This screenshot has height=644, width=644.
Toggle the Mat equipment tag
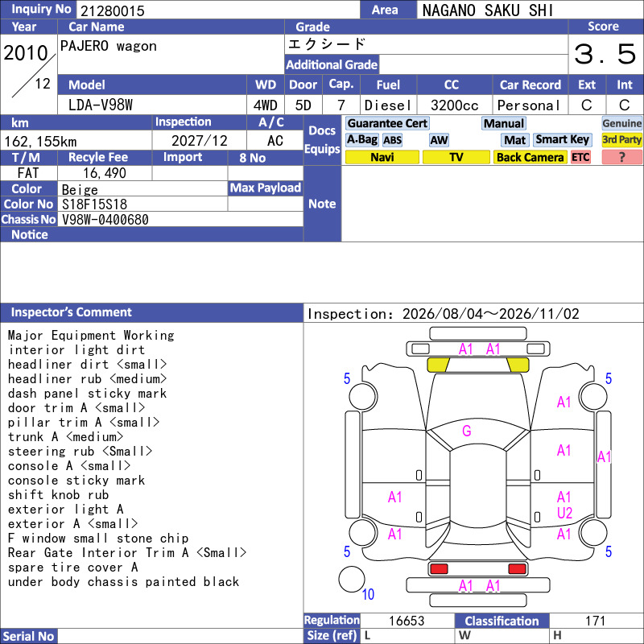pos(514,140)
